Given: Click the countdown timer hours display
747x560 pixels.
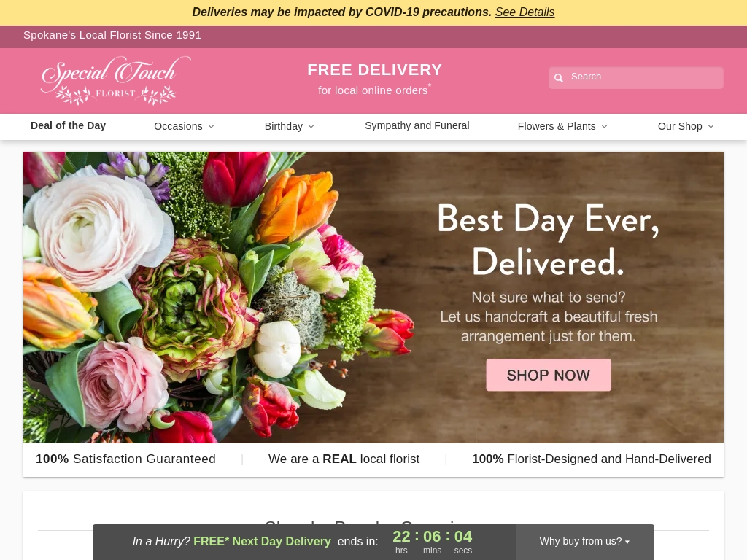Looking at the screenshot, I should pyautogui.click(x=401, y=542).
